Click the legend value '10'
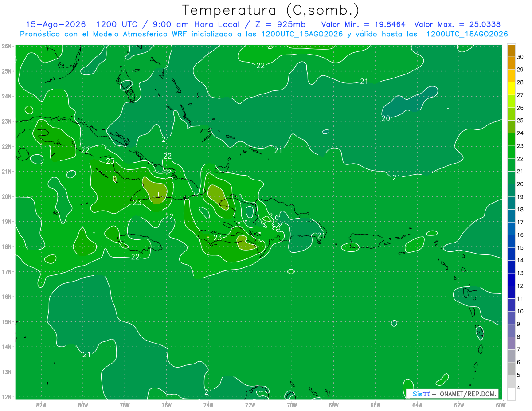 (520, 311)
